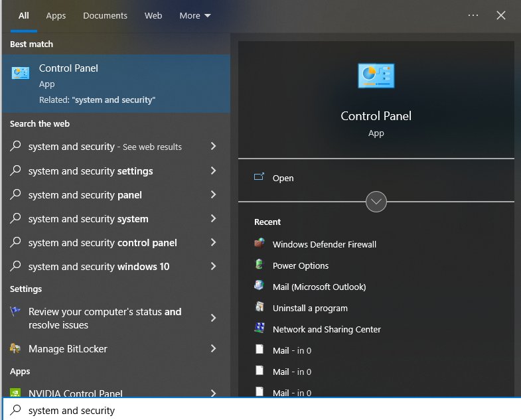Screen dimensions: 521x420
Task: Click the flag icon beside Review your computer's status
Action: 15,311
